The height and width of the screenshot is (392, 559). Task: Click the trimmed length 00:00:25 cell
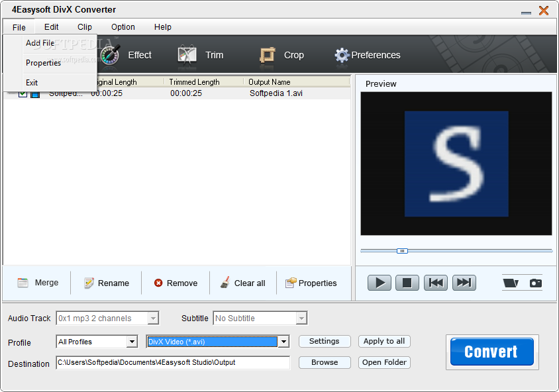185,93
